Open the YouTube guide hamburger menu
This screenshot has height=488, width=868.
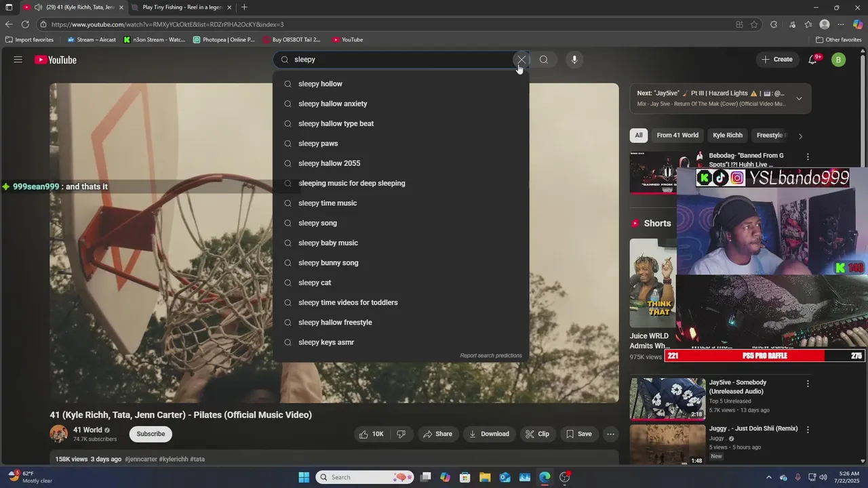18,60
